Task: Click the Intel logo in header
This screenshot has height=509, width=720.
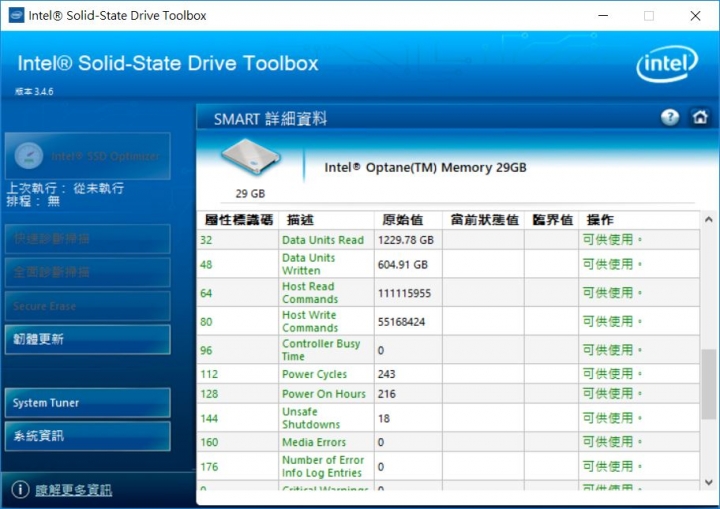Action: pyautogui.click(x=667, y=64)
